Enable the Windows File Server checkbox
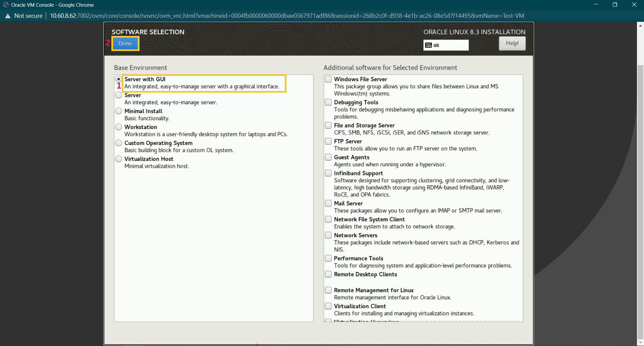644x346 pixels. 328,79
